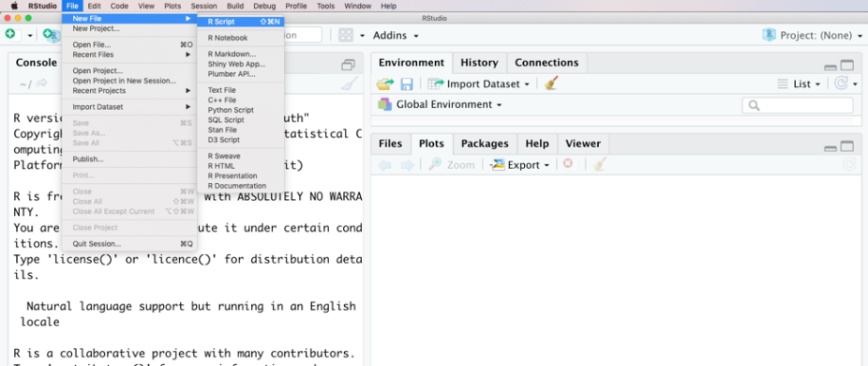Screen dimensions: 868x366
Task: Clear environment objects with broom icon
Action: click(x=551, y=84)
